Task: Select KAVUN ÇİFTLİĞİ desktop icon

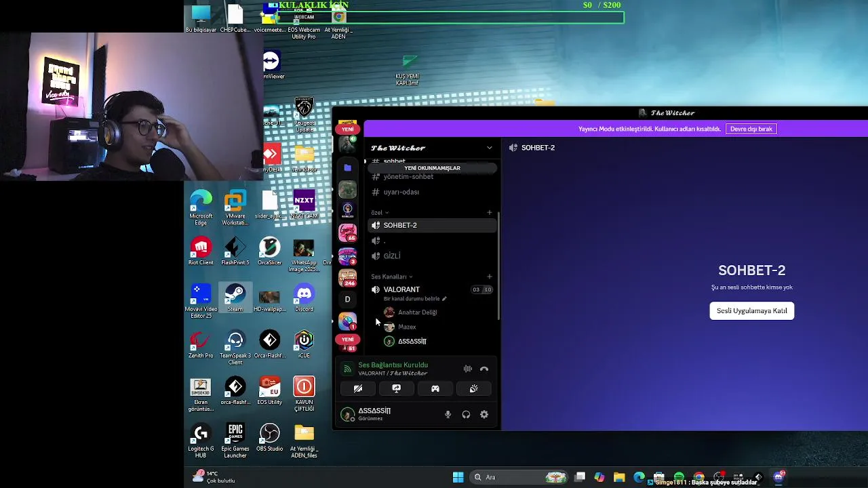Action: click(304, 394)
